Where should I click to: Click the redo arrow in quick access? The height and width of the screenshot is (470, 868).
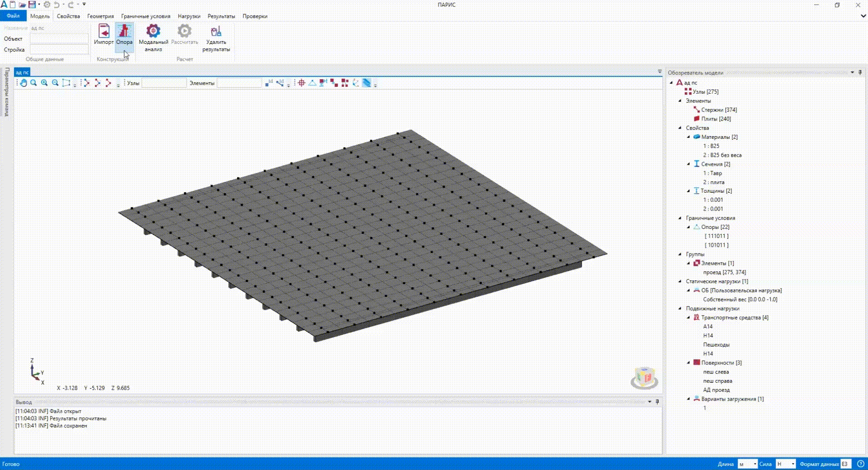pyautogui.click(x=70, y=5)
